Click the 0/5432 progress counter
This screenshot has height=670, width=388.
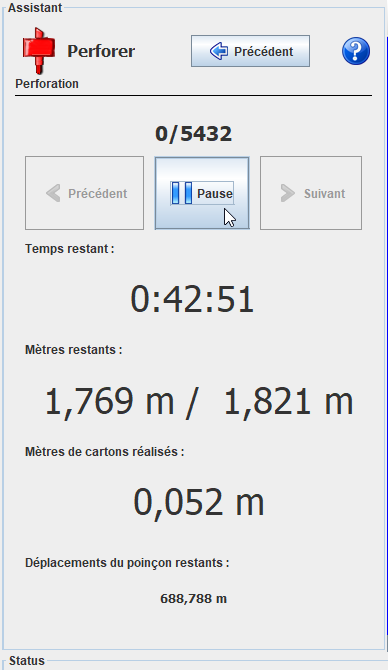tap(194, 134)
